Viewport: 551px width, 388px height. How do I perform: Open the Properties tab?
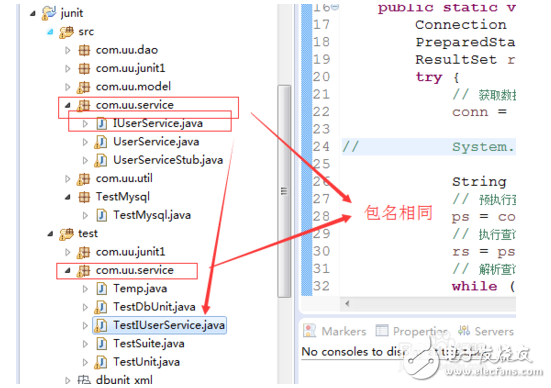click(x=412, y=331)
